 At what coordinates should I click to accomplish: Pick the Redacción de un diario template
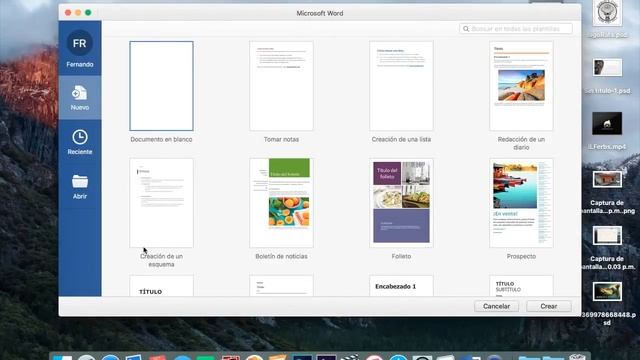521,86
